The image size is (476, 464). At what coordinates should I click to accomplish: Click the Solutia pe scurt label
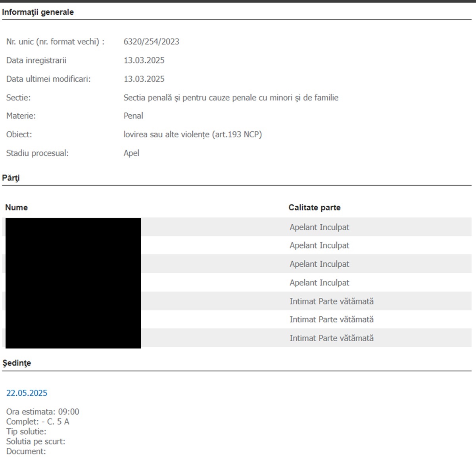pyautogui.click(x=36, y=441)
